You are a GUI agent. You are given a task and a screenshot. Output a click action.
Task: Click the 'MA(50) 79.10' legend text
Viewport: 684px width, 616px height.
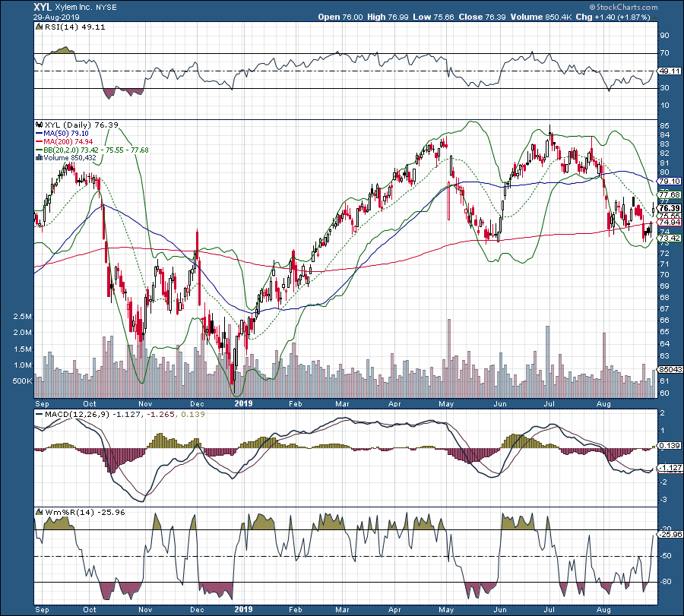coord(66,134)
